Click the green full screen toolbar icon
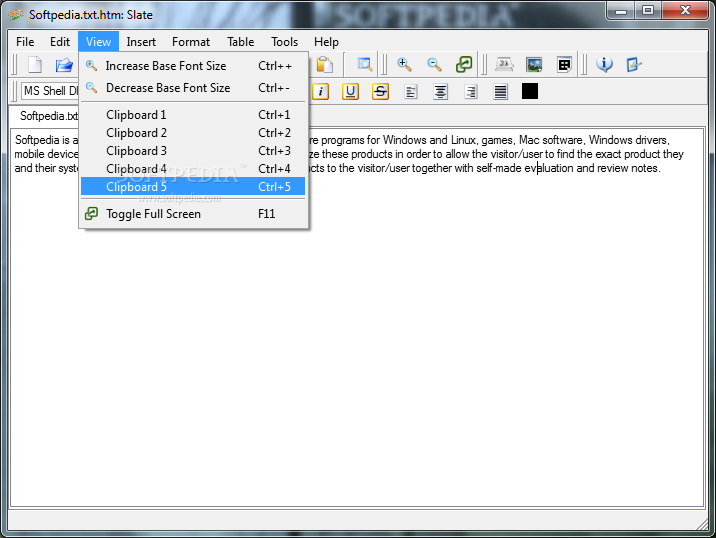The height and width of the screenshot is (538, 716). pos(464,65)
